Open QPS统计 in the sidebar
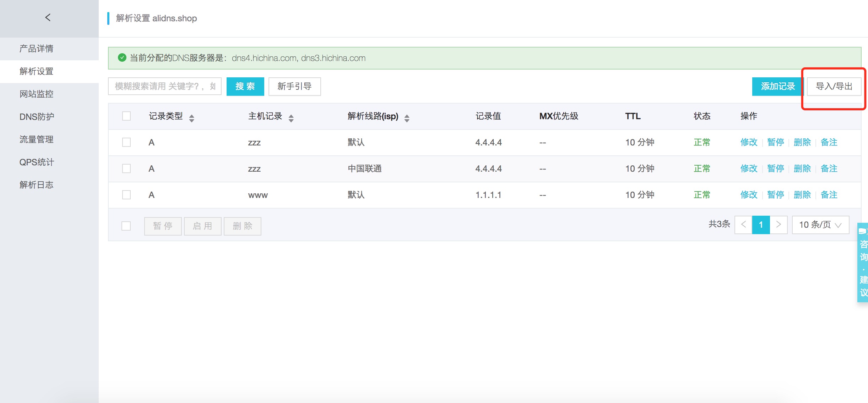Screen dimensions: 868x403 coord(49,162)
